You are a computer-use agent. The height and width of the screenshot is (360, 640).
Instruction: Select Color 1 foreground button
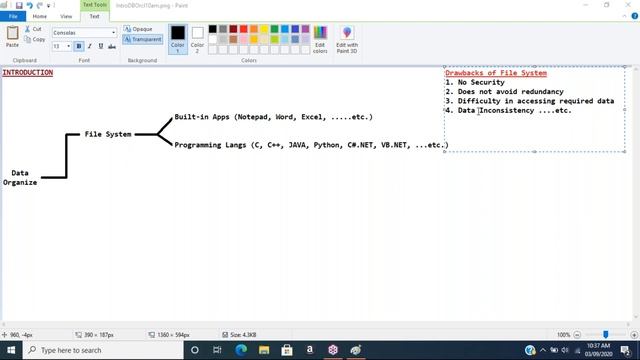pyautogui.click(x=178, y=39)
